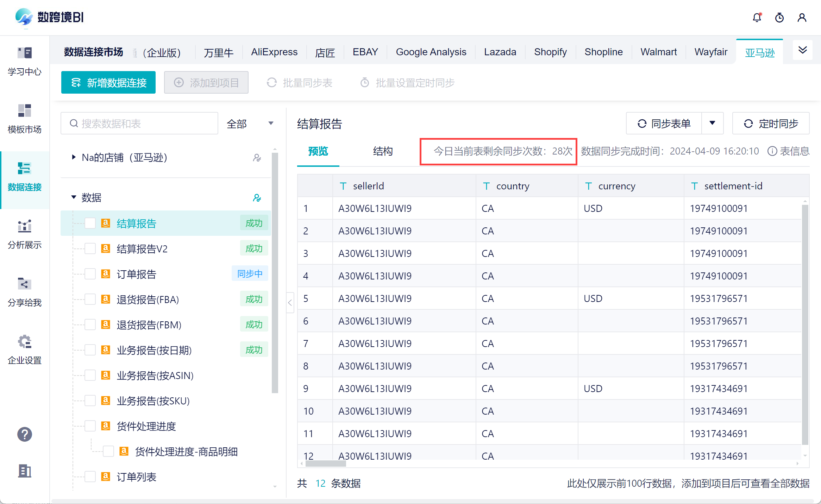Click the 定时同步 button
Viewport: 821px width, 504px height.
[771, 124]
